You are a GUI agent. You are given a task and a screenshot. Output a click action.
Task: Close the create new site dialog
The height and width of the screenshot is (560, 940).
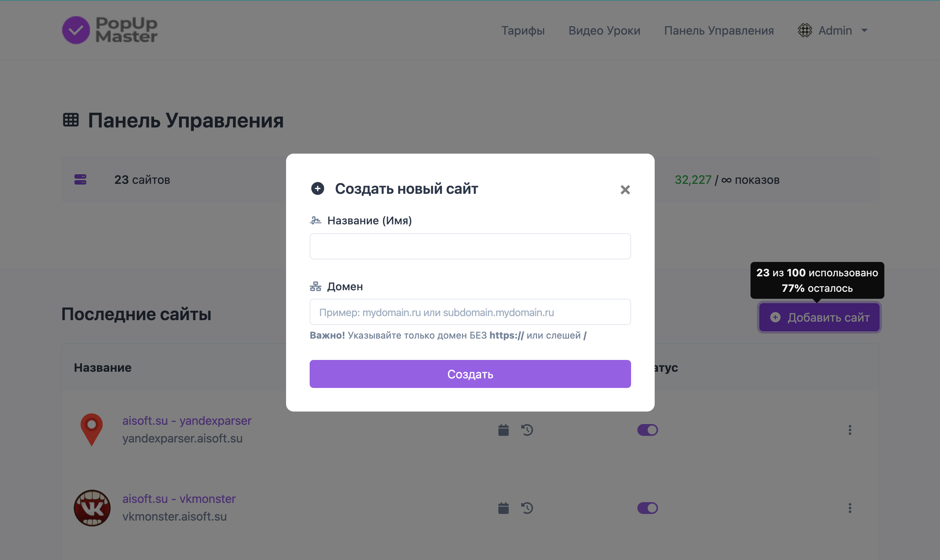point(625,189)
